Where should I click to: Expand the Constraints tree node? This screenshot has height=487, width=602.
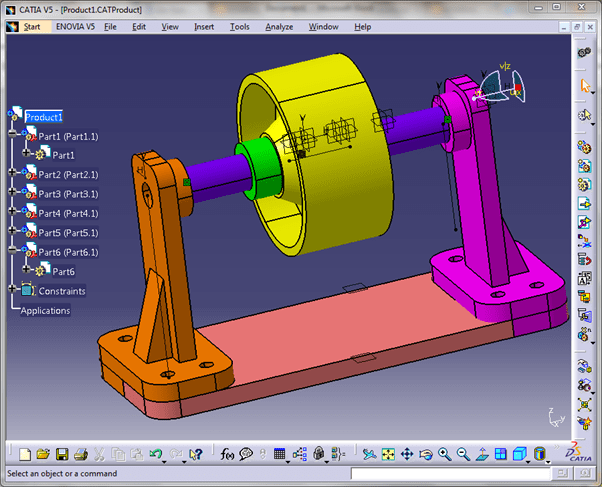[x=14, y=290]
